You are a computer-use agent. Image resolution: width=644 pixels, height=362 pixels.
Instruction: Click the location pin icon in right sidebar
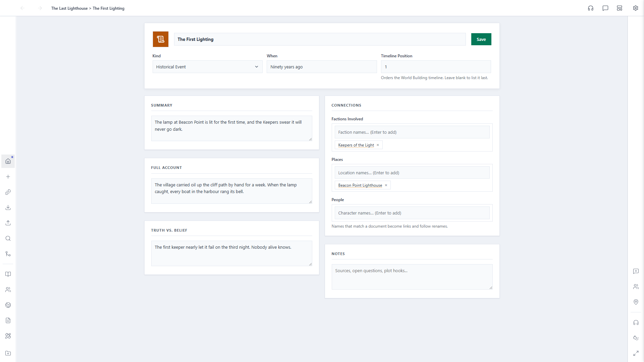pyautogui.click(x=636, y=302)
